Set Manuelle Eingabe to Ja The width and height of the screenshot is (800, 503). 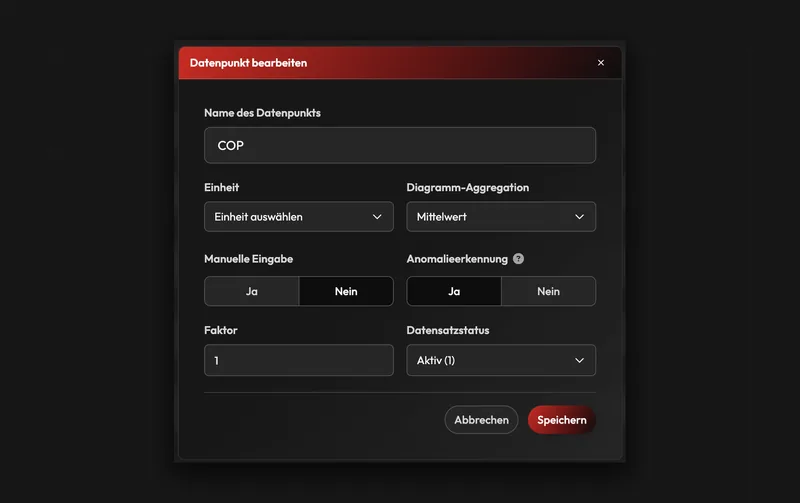(x=252, y=291)
